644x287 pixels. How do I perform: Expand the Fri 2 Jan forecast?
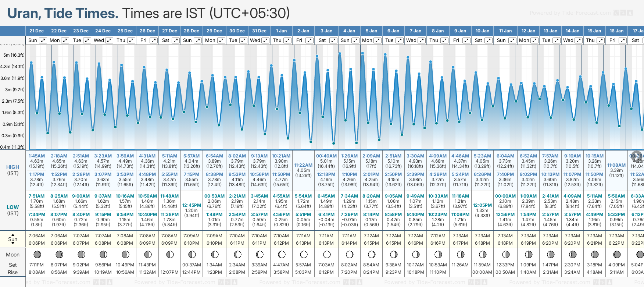(310, 40)
